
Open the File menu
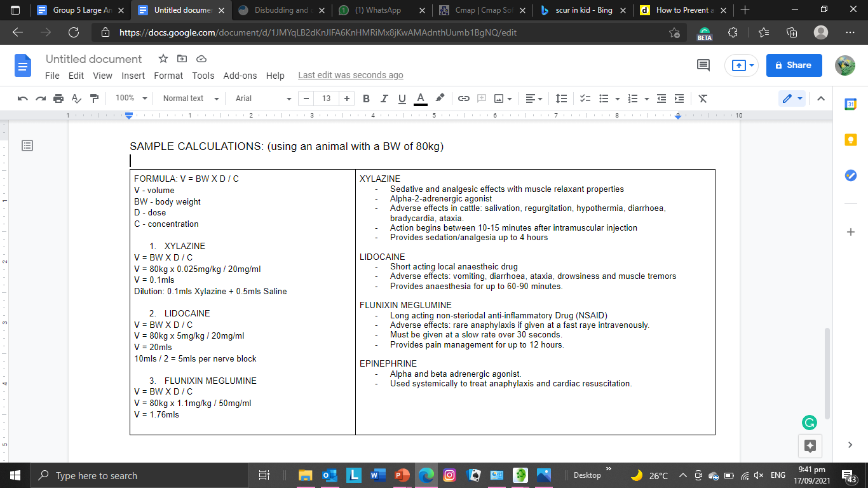tap(52, 75)
